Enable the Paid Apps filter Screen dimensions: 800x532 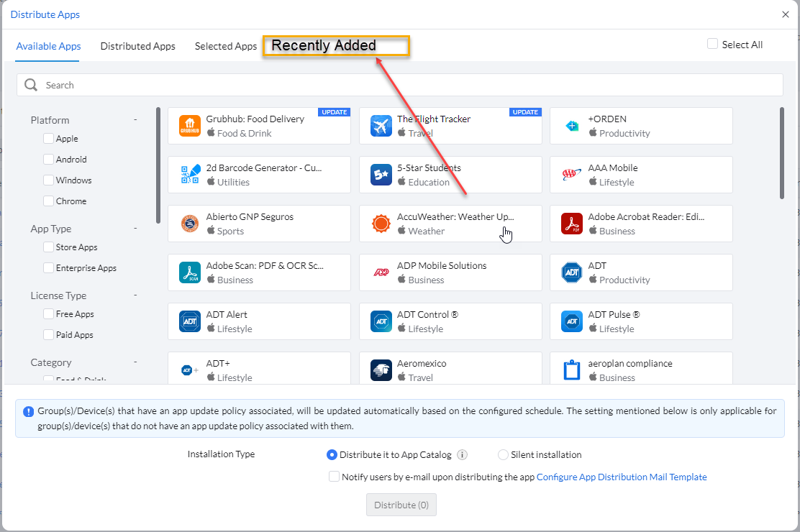48,334
